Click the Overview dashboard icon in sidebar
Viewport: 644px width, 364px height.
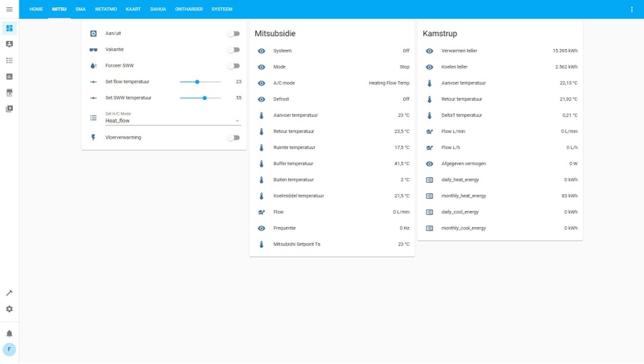(9, 28)
